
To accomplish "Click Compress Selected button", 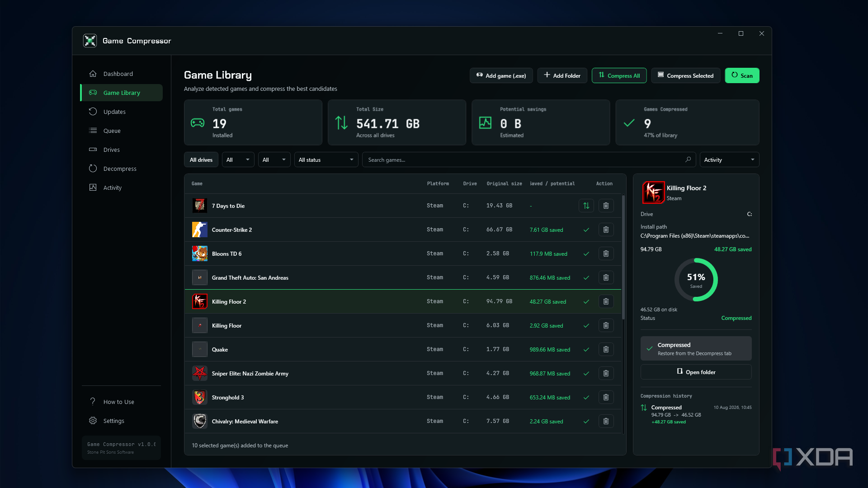I will (685, 75).
